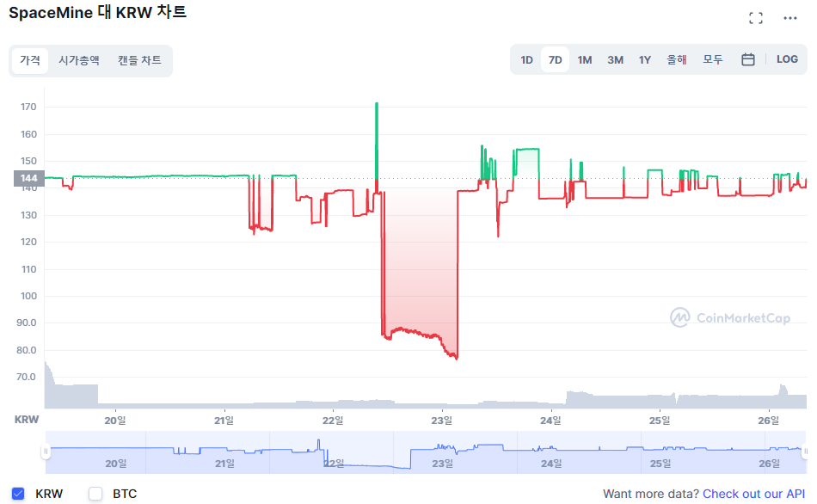Toggle the LOG scale button

pos(787,59)
